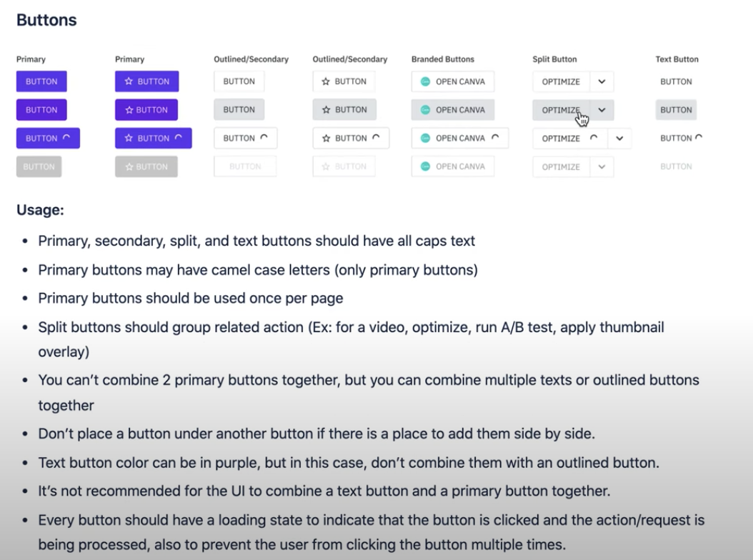The width and height of the screenshot is (753, 560).
Task: Click the spinner in the loading OPEN CANVA button
Action: coord(495,138)
